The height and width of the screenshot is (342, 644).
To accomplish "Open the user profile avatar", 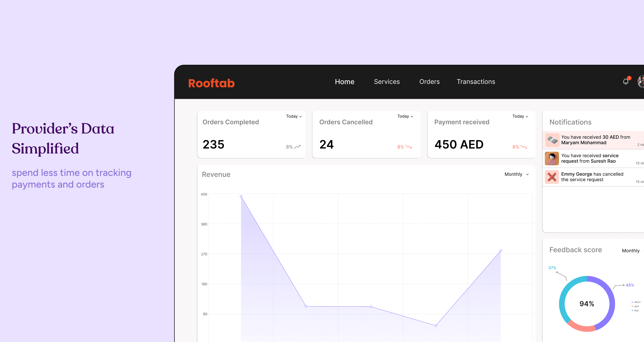I will [641, 82].
